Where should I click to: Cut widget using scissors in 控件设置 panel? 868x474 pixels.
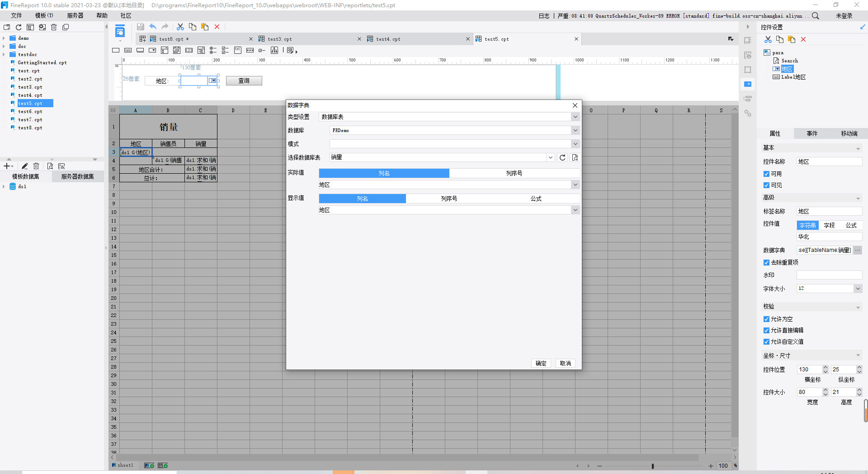coord(768,39)
